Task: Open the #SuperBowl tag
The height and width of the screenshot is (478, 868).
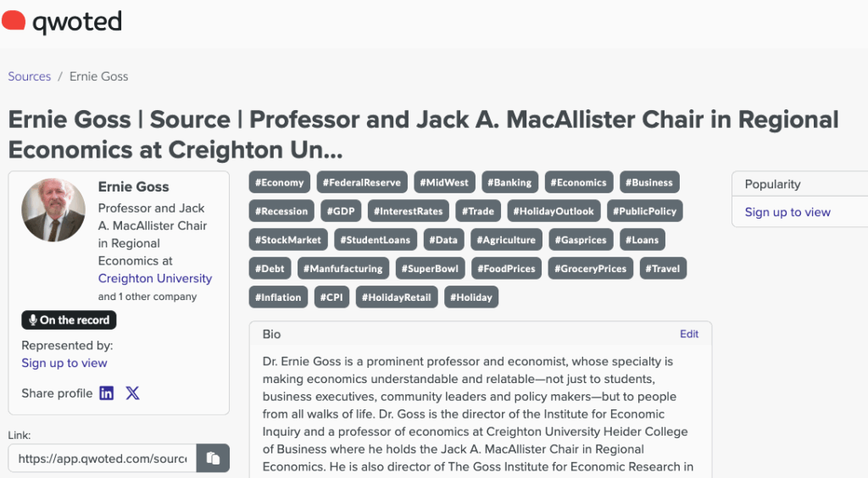Action: click(431, 269)
